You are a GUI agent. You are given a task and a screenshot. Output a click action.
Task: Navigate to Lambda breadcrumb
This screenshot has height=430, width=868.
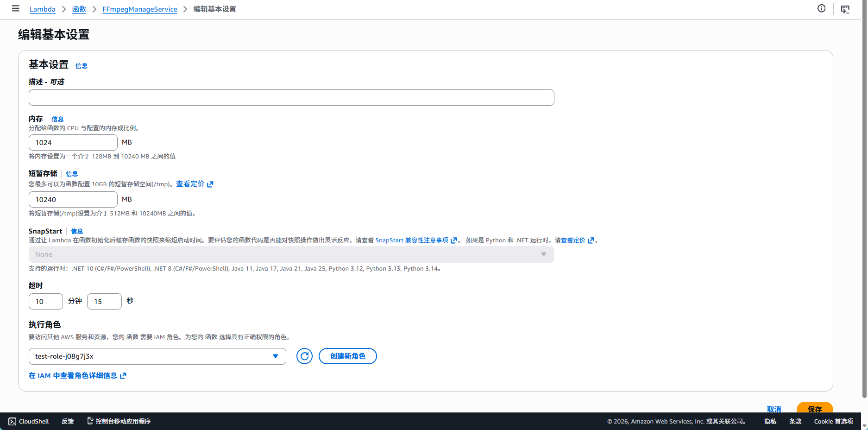[42, 9]
